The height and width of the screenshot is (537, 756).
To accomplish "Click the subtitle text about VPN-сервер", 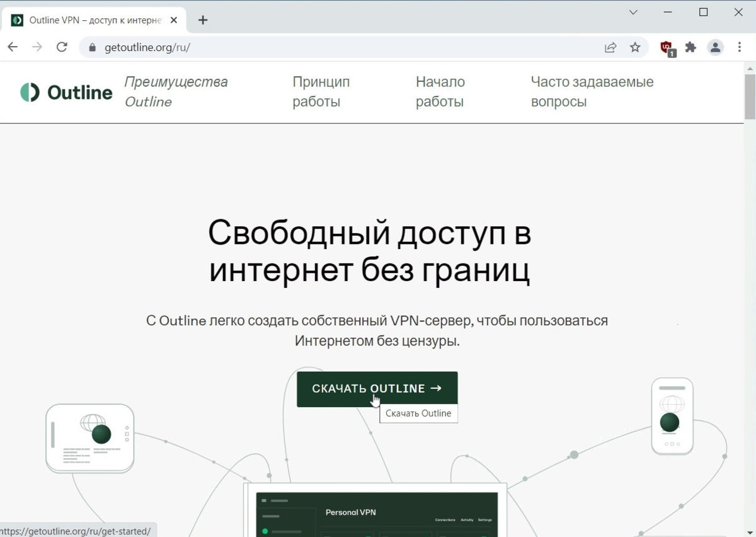I will pyautogui.click(x=377, y=330).
